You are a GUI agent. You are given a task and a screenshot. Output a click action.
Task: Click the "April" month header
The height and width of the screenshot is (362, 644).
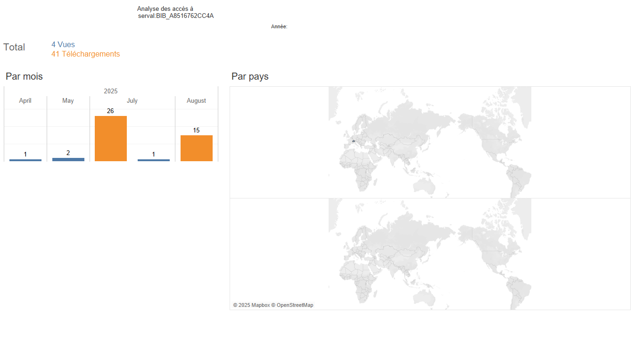[x=25, y=101]
